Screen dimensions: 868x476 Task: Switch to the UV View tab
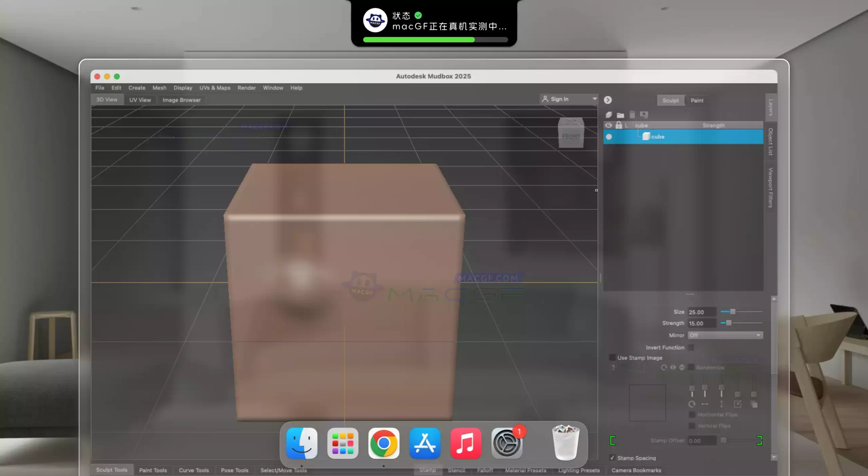tap(140, 99)
